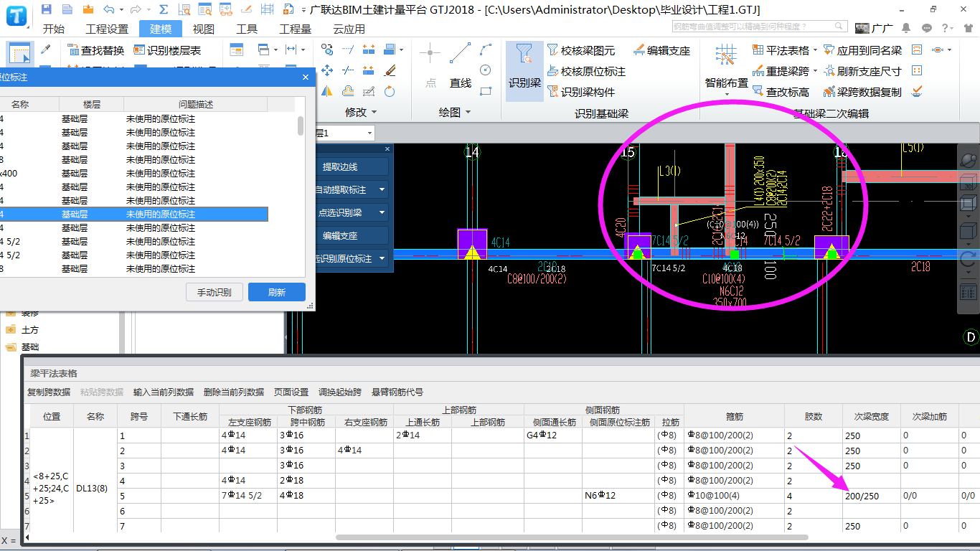The width and height of the screenshot is (980, 551).
Task: Click 梁跨数据复制 copy beam span data
Action: coord(862,92)
